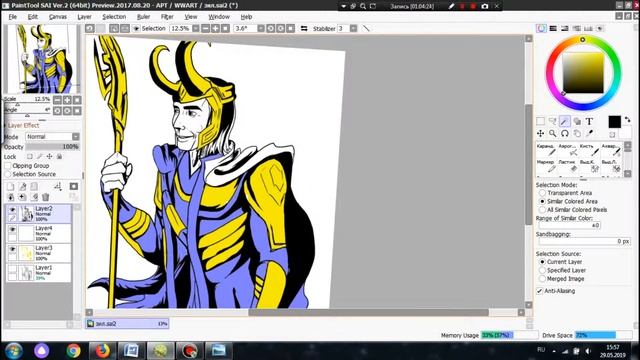
Task: Hide Layer4 using its eye icon
Action: click(13, 229)
